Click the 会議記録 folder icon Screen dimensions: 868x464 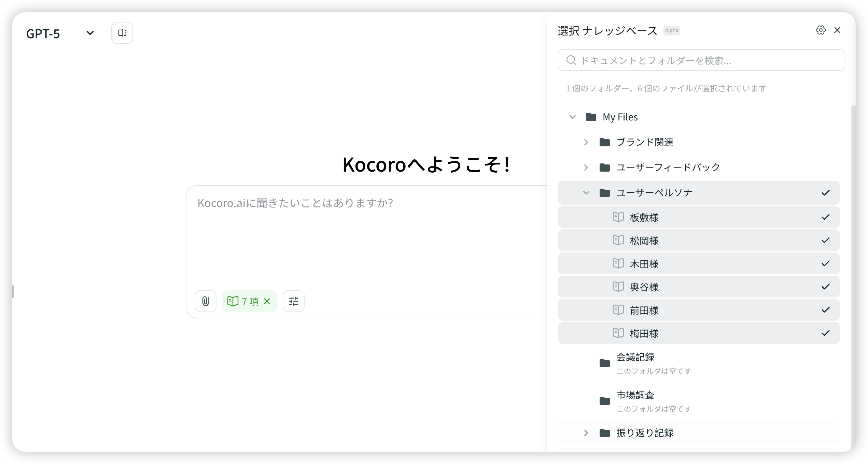tap(604, 363)
